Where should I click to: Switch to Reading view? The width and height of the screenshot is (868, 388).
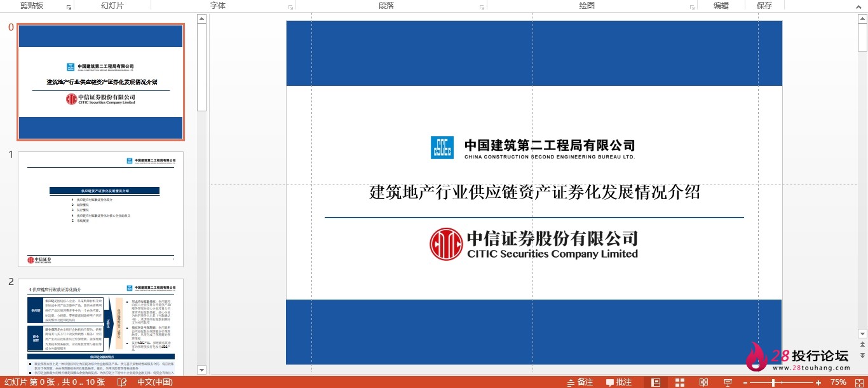(x=703, y=382)
